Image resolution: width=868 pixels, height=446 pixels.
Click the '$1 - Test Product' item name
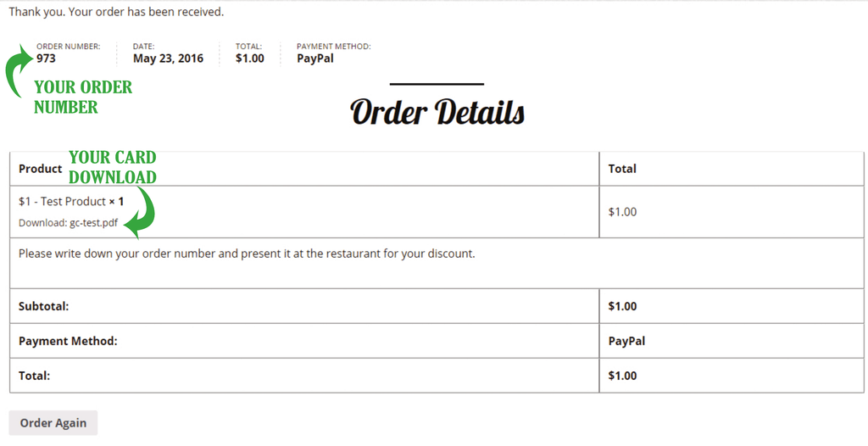coord(62,202)
